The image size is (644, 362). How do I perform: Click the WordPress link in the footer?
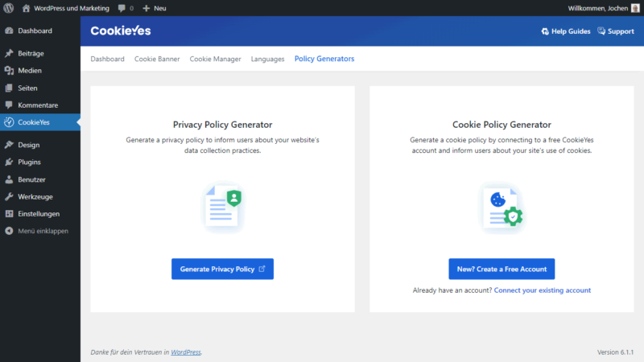click(185, 352)
